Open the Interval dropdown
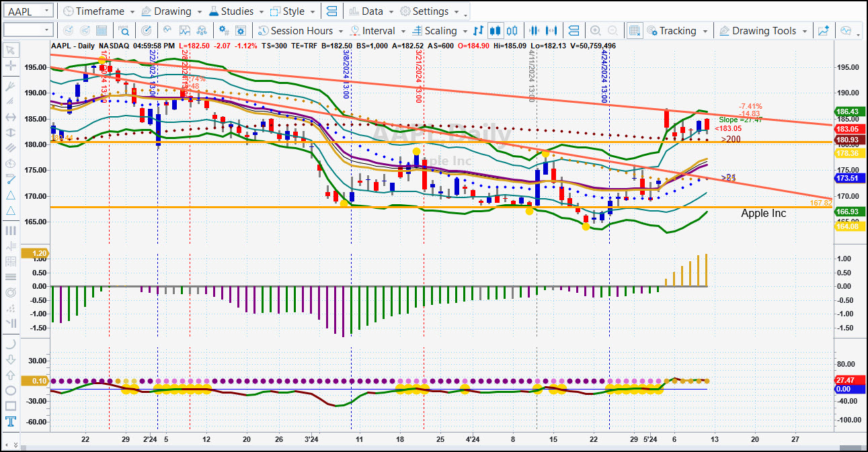 [377, 31]
